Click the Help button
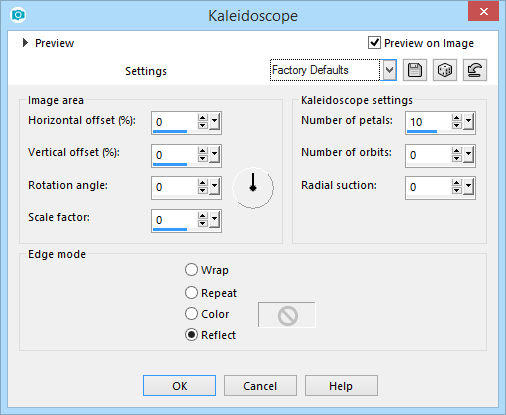This screenshot has width=506, height=415. point(341,386)
